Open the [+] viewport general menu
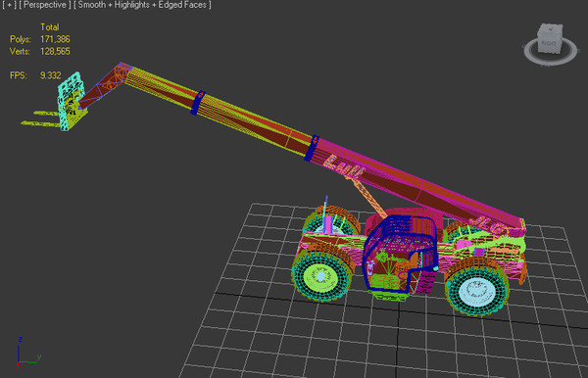 [9, 5]
